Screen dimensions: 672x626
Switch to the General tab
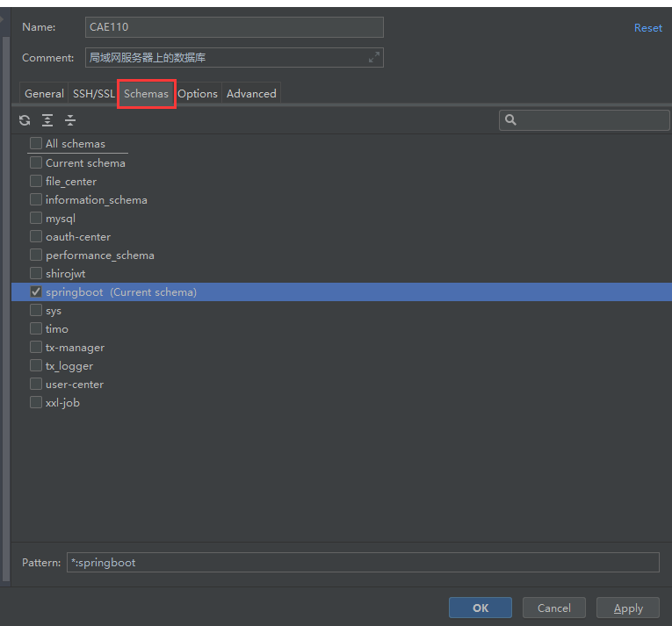coord(44,93)
